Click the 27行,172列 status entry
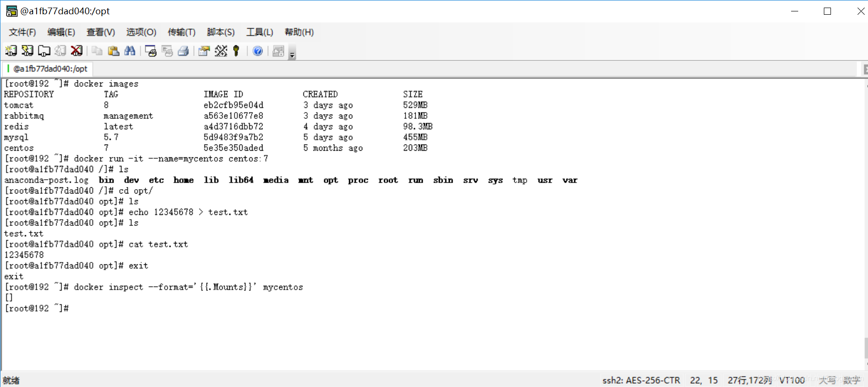The height and width of the screenshot is (387, 868). 749,380
